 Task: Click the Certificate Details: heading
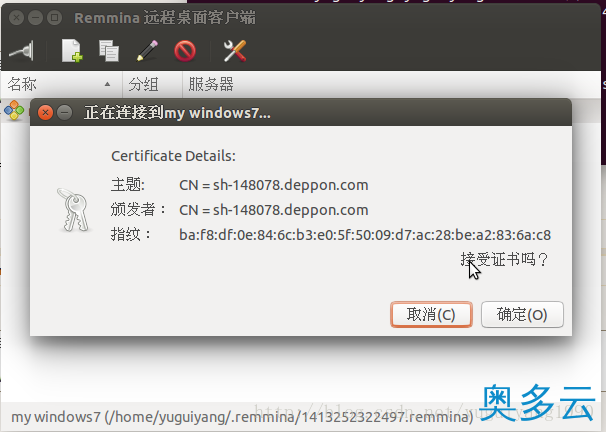(173, 156)
